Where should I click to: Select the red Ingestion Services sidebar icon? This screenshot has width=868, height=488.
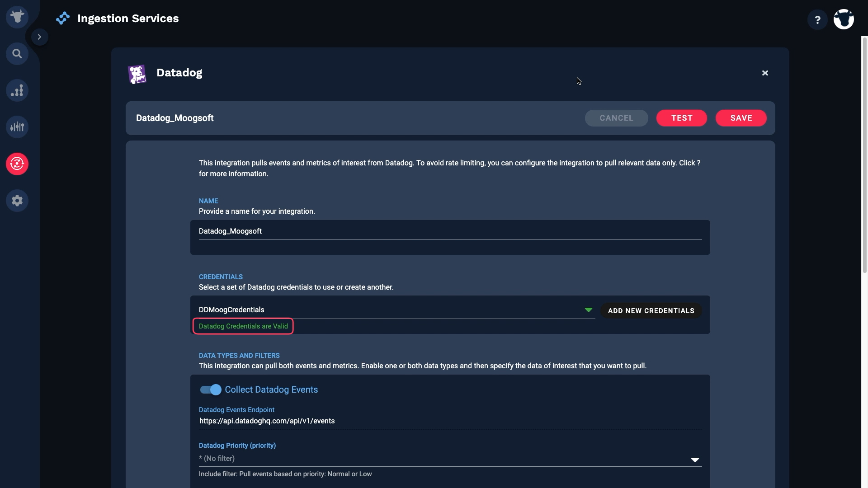(17, 164)
